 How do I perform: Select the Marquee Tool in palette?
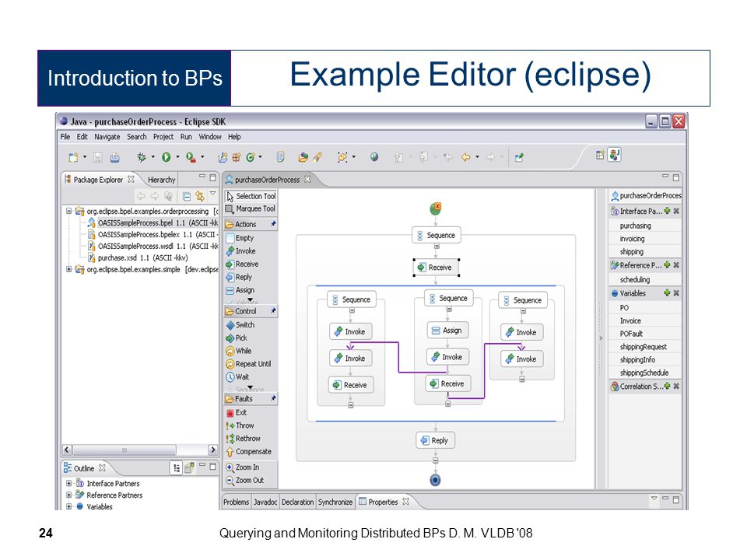250,208
